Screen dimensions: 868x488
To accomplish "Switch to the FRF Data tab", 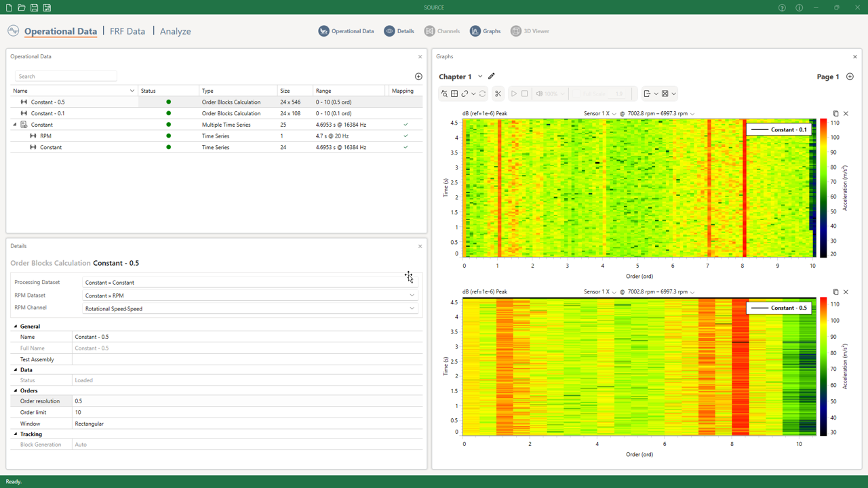I will [x=127, y=31].
